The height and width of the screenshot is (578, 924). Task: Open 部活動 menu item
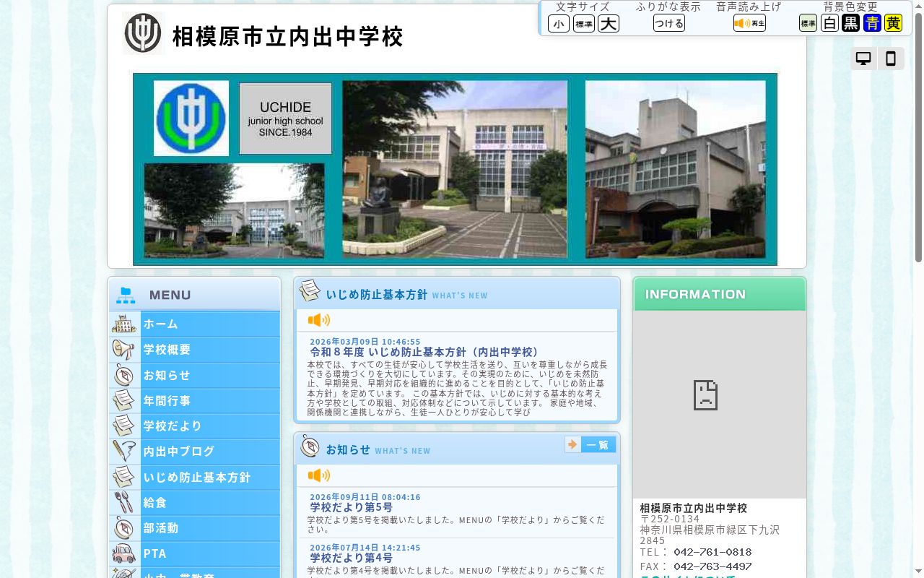point(195,528)
